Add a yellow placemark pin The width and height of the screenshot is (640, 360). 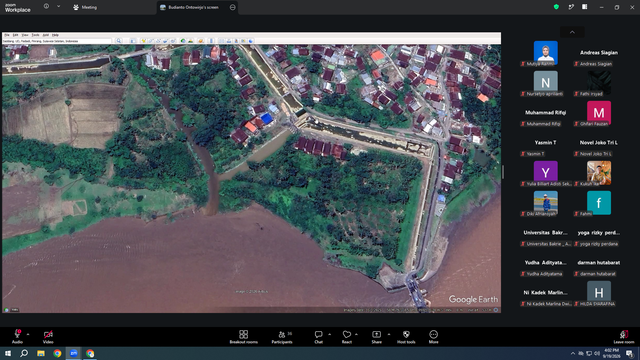144,41
